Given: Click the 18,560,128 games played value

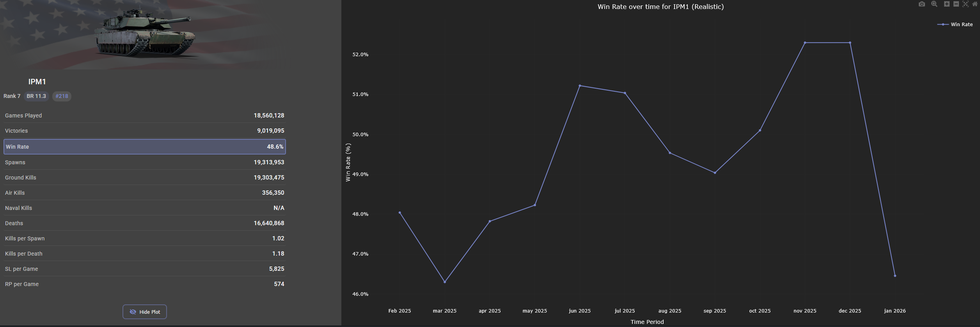Looking at the screenshot, I should [269, 116].
